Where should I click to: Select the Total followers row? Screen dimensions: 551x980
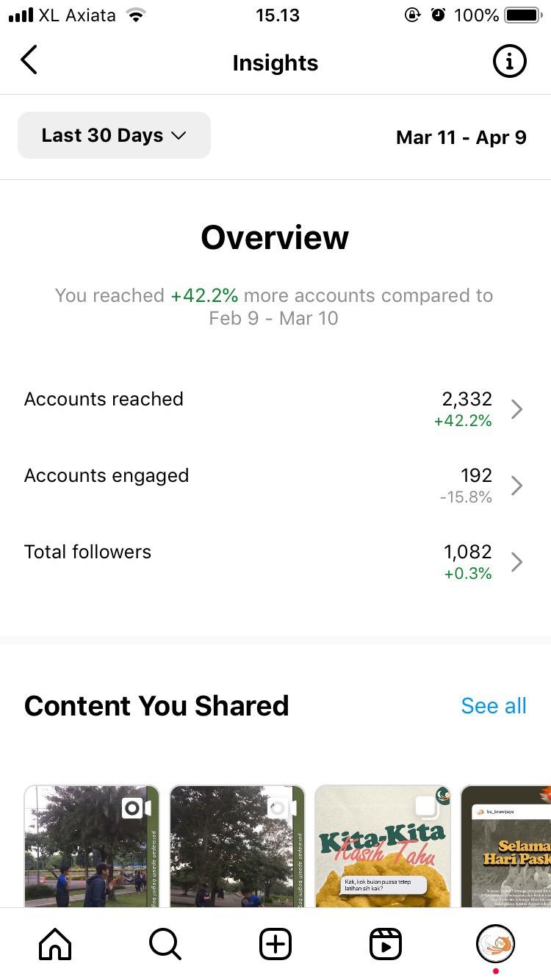(275, 562)
